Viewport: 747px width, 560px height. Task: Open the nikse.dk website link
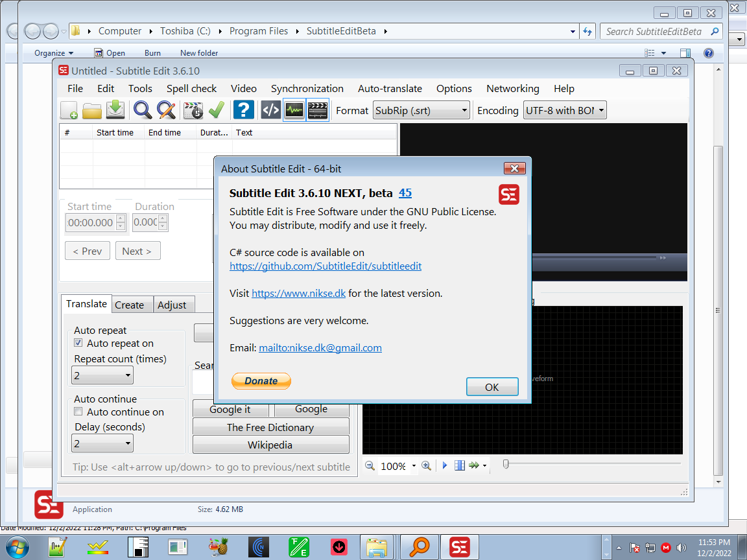click(299, 294)
